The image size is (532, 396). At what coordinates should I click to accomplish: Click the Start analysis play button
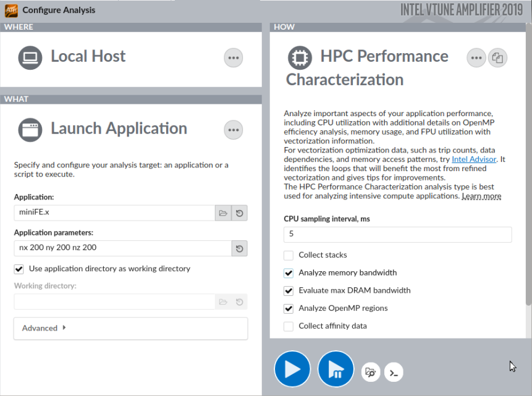292,369
